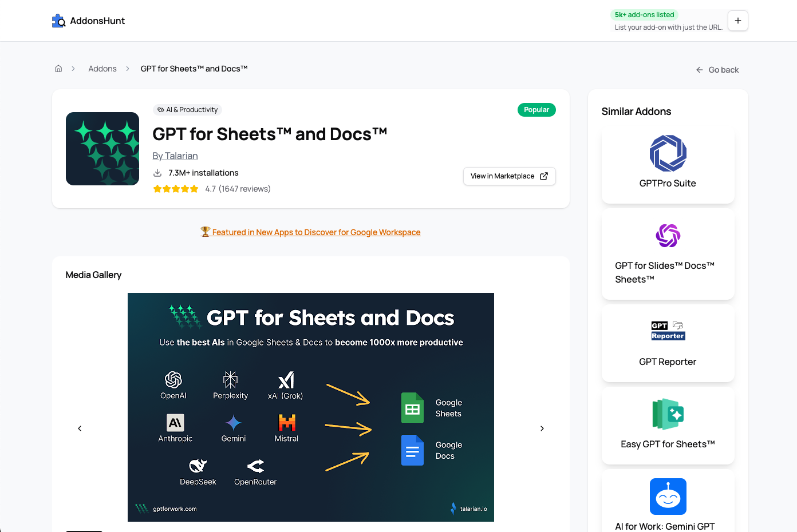This screenshot has width=797, height=532.
Task: Show next gallery image
Action: (x=542, y=428)
